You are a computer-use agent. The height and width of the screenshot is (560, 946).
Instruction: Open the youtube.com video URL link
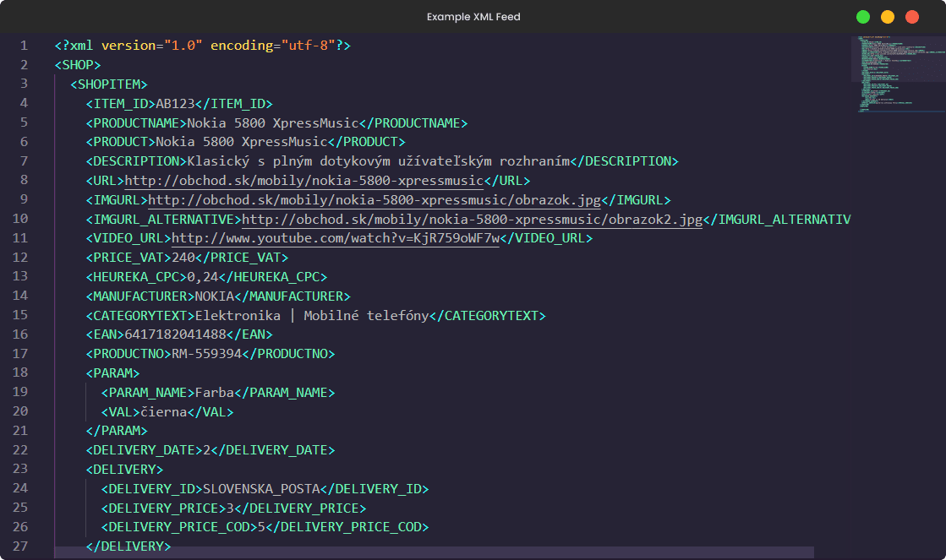point(336,239)
